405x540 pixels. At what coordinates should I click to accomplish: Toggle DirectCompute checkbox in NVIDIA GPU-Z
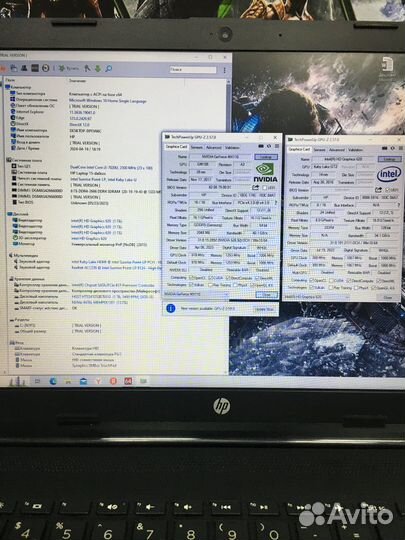pos(228,278)
